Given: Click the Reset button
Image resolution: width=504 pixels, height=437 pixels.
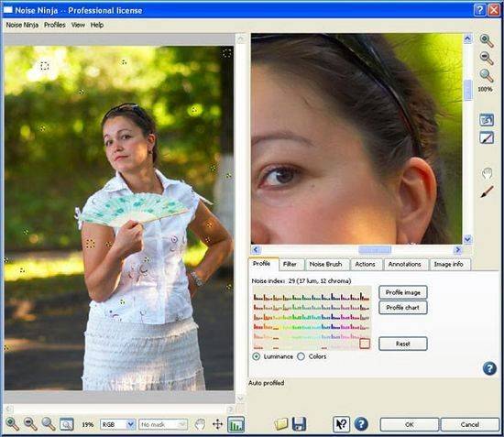Looking at the screenshot, I should (x=403, y=344).
